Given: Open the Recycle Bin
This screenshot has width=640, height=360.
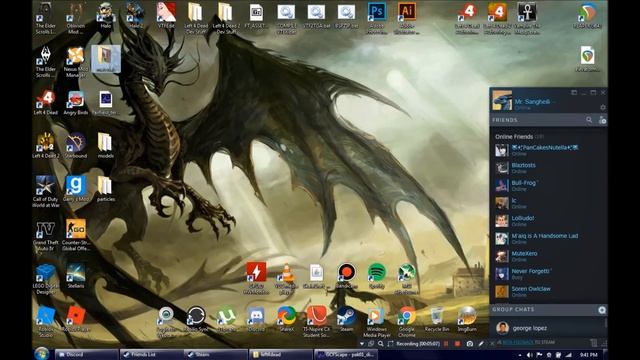Looking at the screenshot, I should point(436,319).
